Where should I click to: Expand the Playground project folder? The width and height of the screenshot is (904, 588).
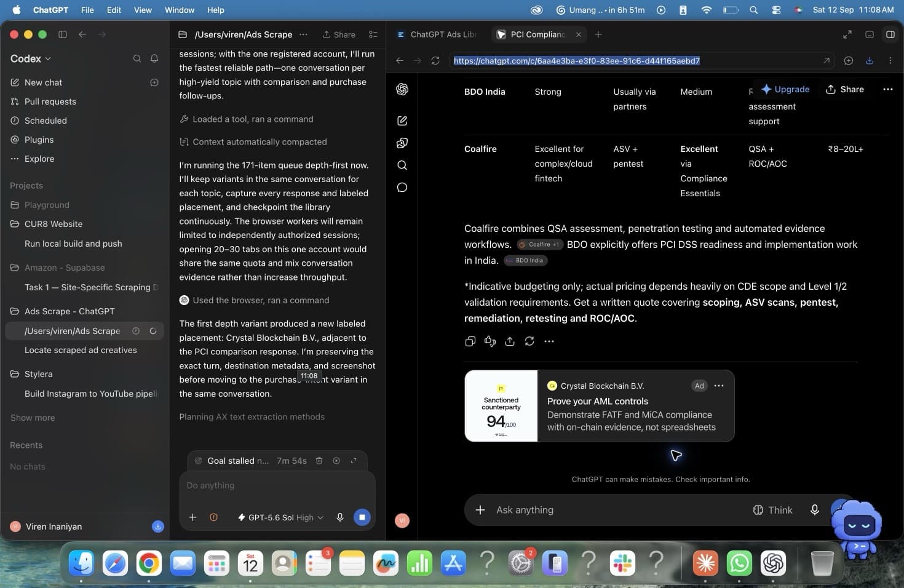(x=47, y=205)
